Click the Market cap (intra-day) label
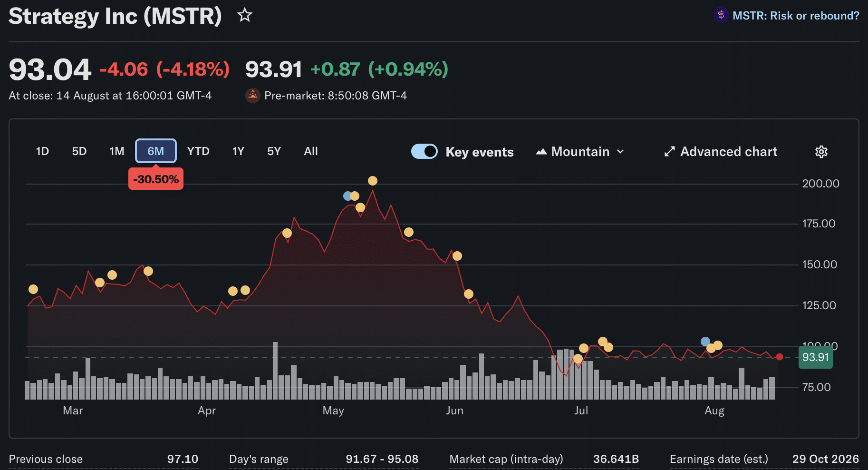Screen dimensions: 868x470 (x=506, y=459)
